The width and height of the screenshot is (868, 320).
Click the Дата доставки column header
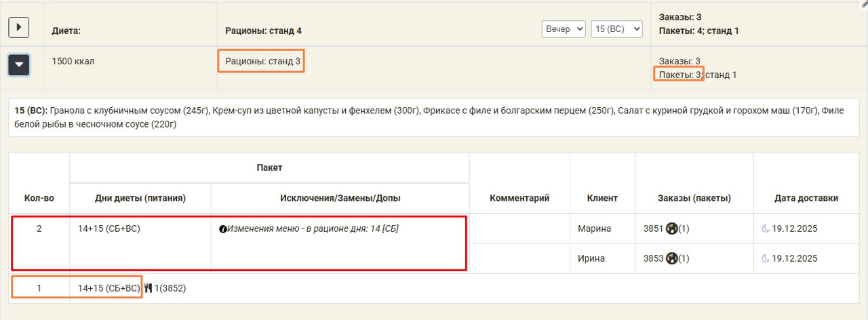(x=806, y=198)
